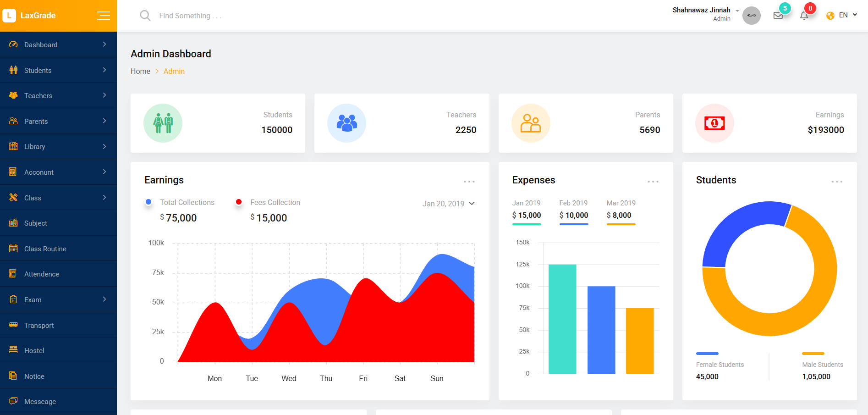Open the Hostel section via its icon

point(13,350)
